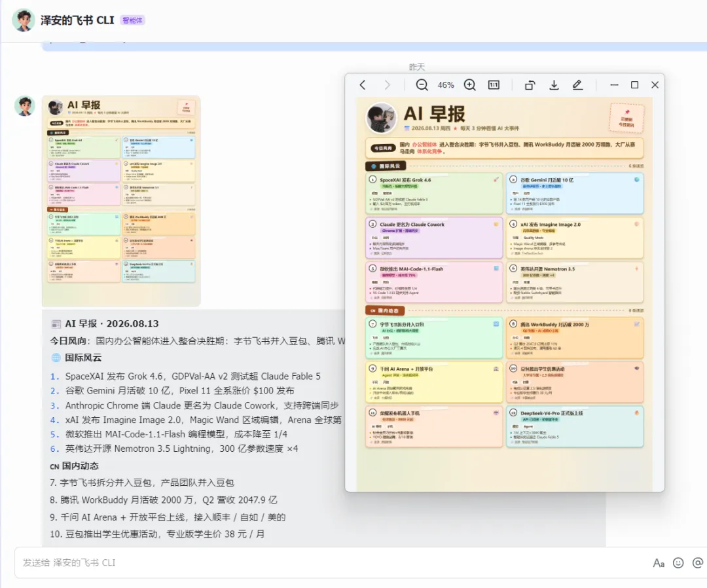Minimize the image viewer window
This screenshot has width=707, height=588.
click(614, 84)
